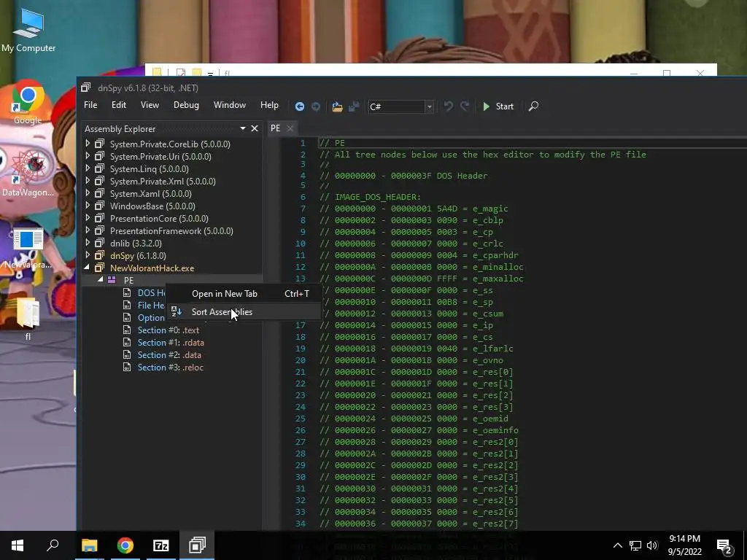Expand System.Private.CoreLib assembly node
The height and width of the screenshot is (560, 747).
pyautogui.click(x=88, y=144)
